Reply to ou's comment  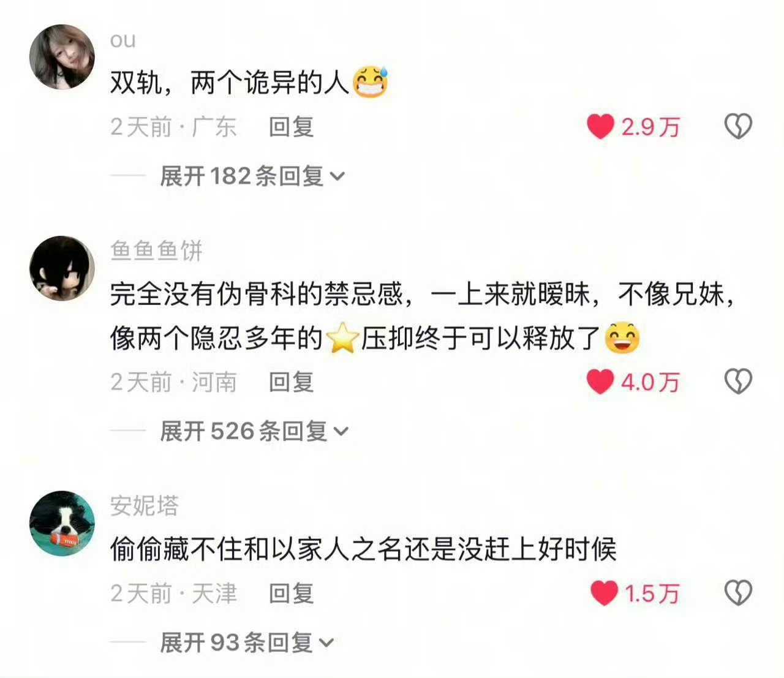click(x=292, y=127)
